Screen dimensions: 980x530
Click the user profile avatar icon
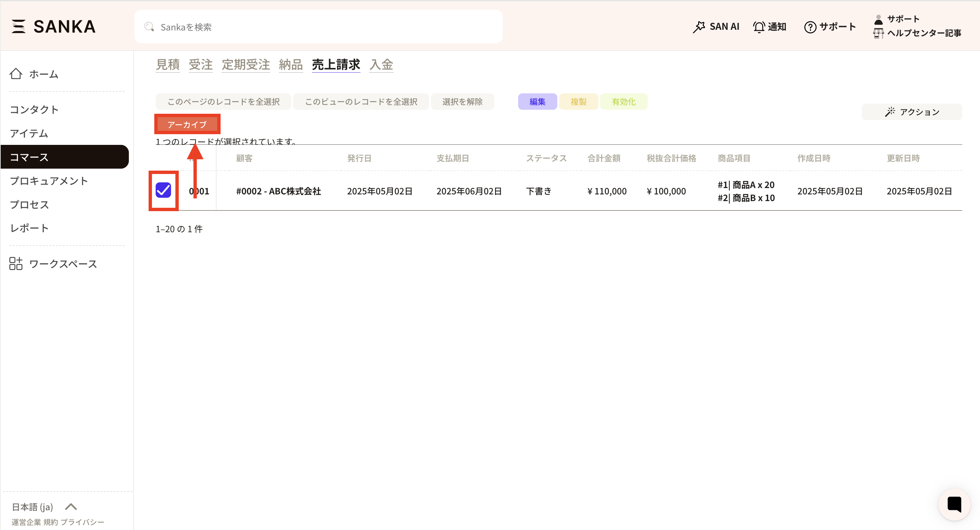[x=878, y=19]
